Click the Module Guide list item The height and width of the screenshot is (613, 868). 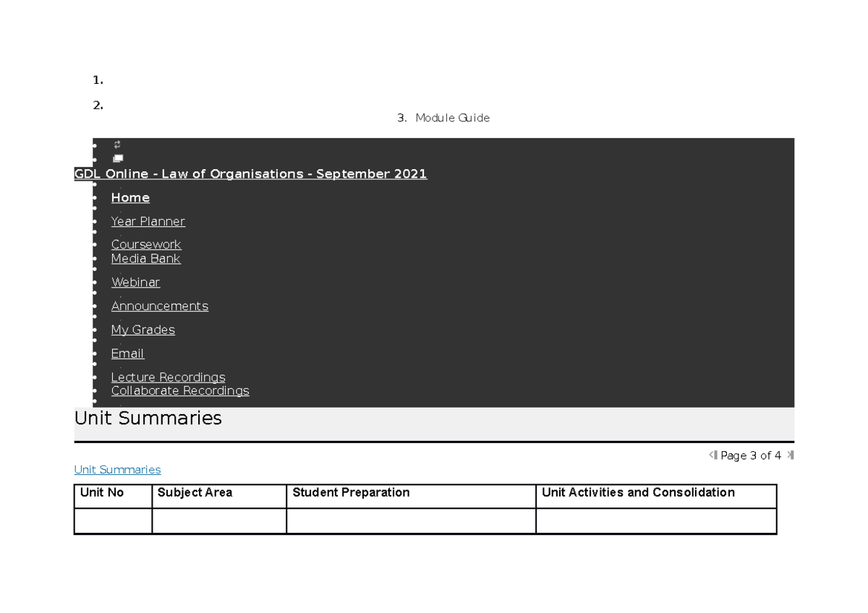(x=452, y=118)
